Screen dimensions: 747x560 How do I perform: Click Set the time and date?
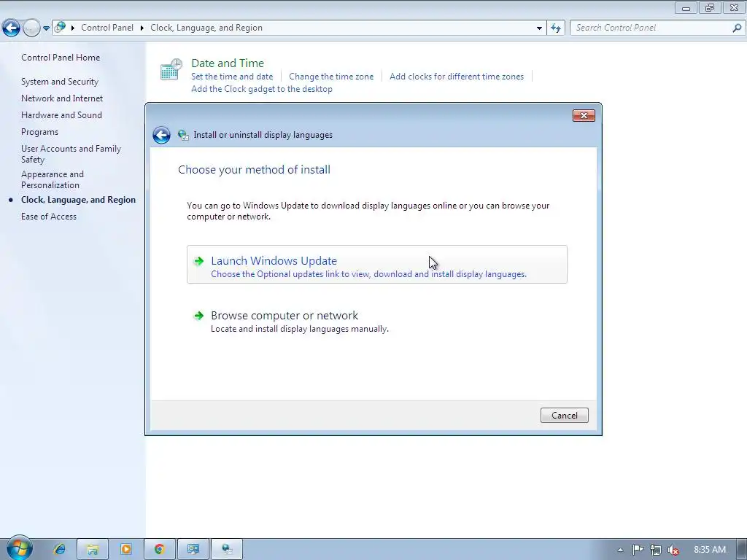pyautogui.click(x=232, y=77)
